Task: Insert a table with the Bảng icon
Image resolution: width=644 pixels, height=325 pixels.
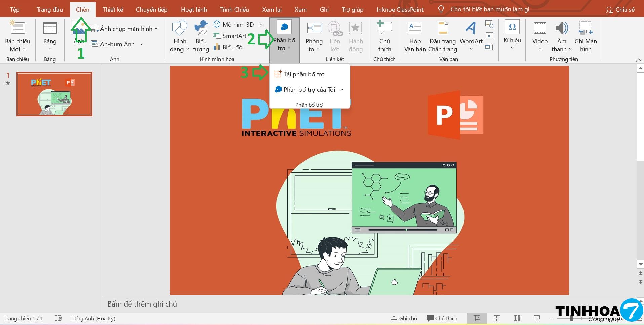Action: click(50, 28)
